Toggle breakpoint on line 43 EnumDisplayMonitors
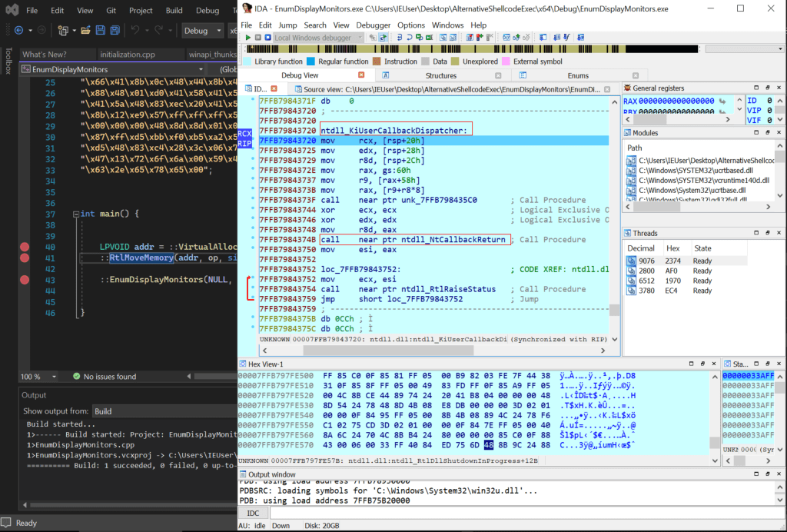Screen dimensions: 787x532 (x=24, y=280)
